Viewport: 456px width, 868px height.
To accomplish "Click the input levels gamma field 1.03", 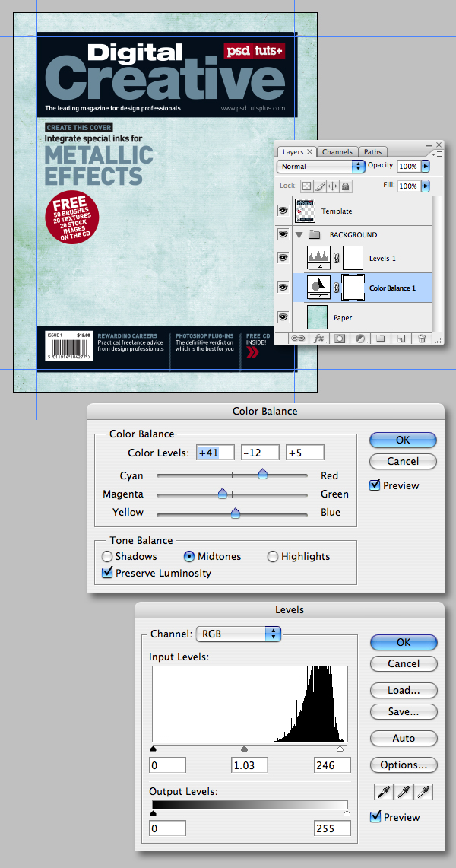I will [x=249, y=765].
